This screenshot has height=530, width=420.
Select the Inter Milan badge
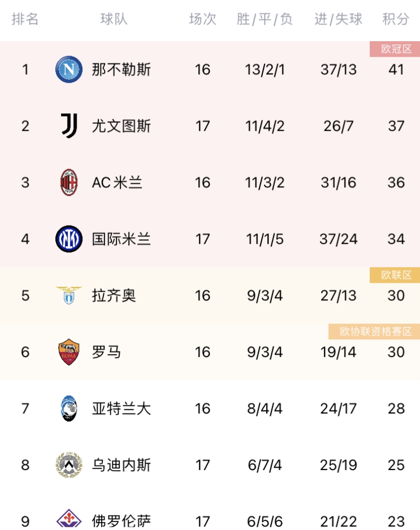[69, 239]
